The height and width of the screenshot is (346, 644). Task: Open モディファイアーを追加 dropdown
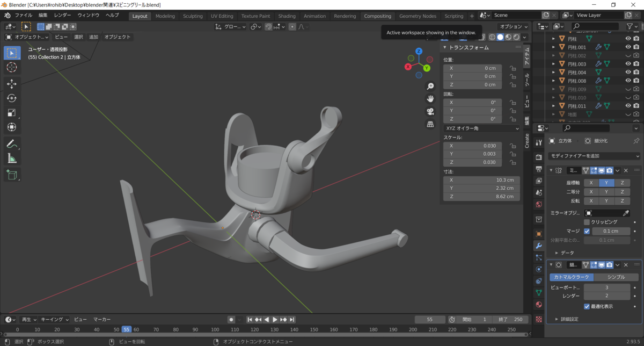click(595, 156)
